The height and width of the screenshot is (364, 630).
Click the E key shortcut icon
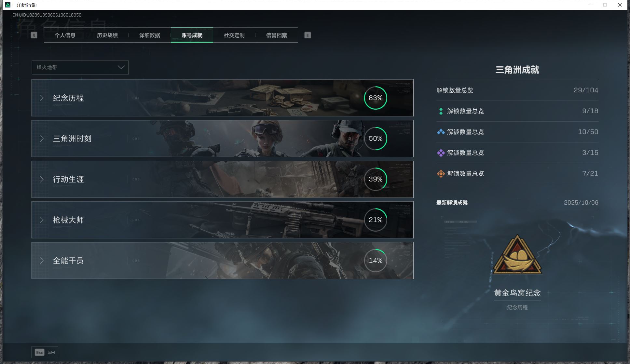(x=308, y=35)
